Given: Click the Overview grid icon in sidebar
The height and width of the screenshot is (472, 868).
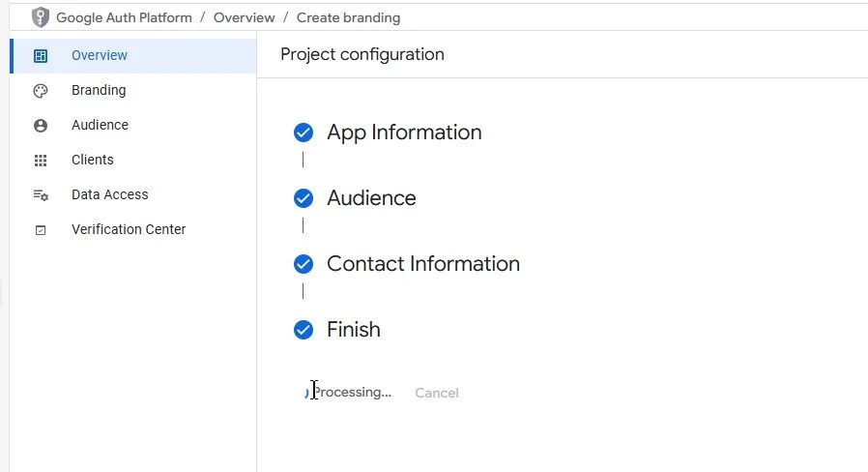Looking at the screenshot, I should pos(41,56).
